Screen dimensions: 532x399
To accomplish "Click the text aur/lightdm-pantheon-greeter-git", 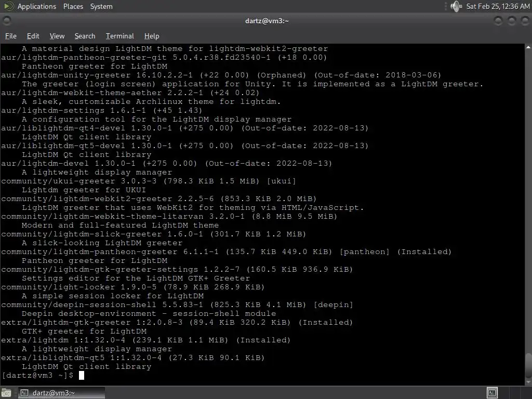I will (84, 57).
